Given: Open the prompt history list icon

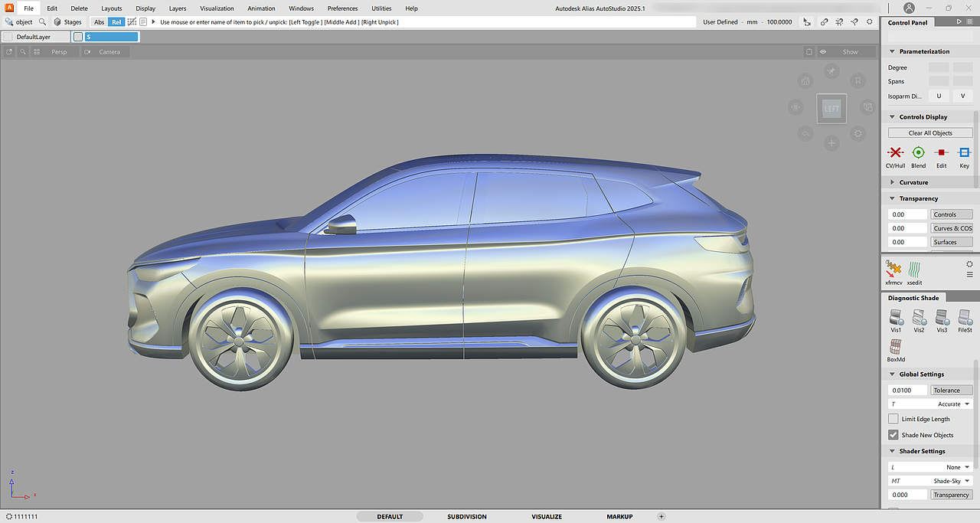Looking at the screenshot, I should (x=143, y=22).
